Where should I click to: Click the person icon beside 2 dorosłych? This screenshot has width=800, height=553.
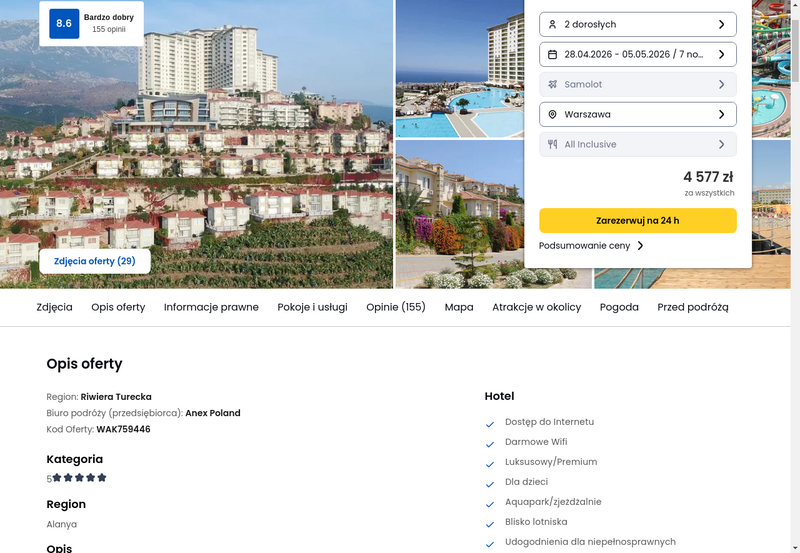552,24
